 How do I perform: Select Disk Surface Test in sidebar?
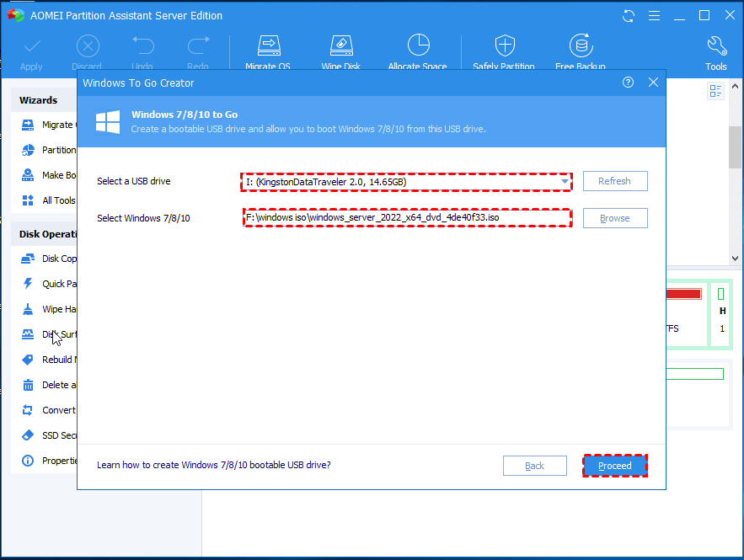[x=49, y=334]
